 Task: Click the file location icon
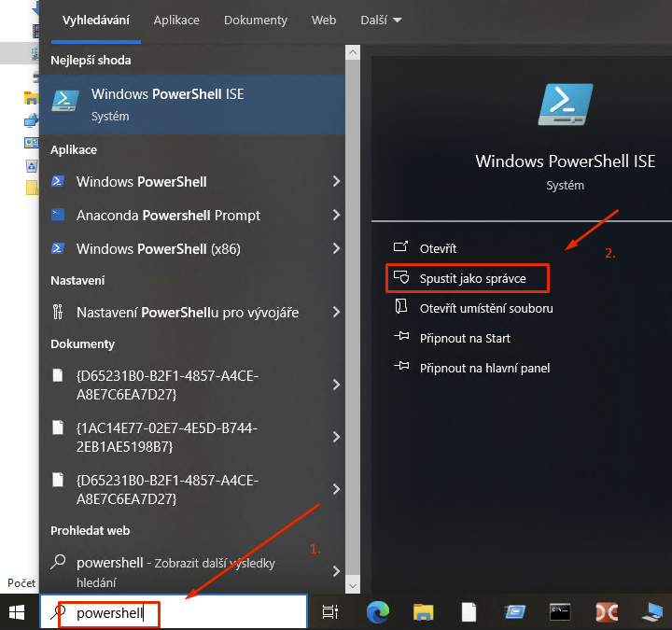click(x=400, y=307)
